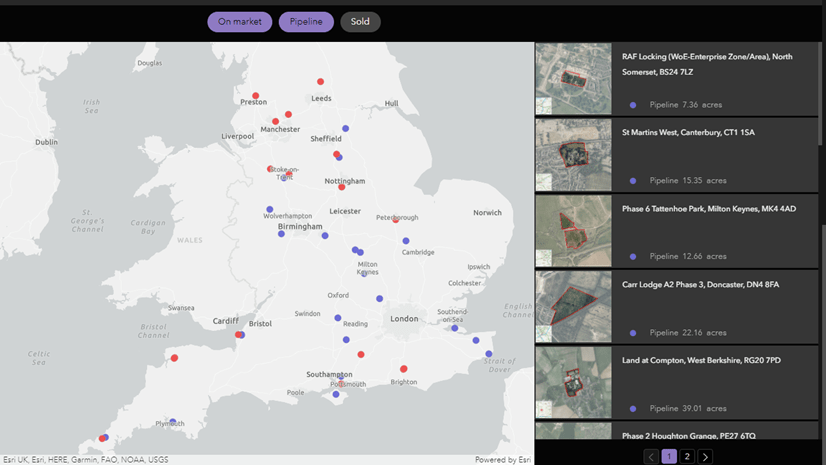Screen dimensions: 826x465
Task: Click London label on the map
Action: tap(404, 319)
